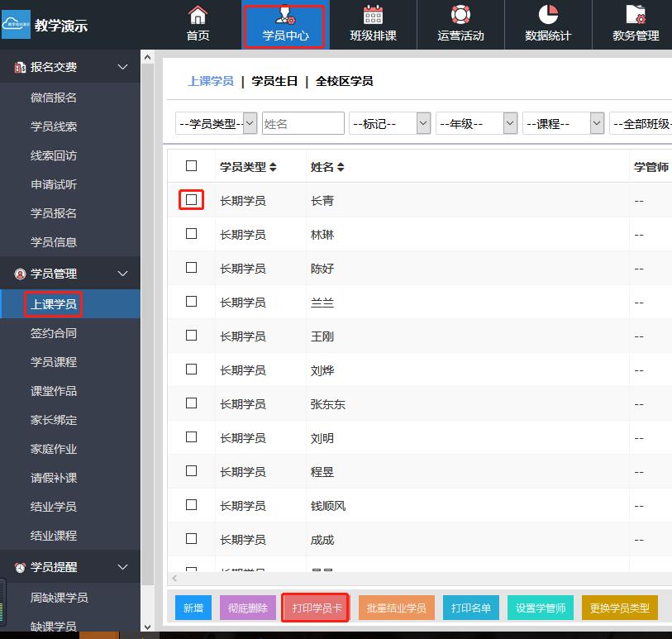Open 班级排课 calendar icon
This screenshot has height=639, width=672.
click(373, 15)
